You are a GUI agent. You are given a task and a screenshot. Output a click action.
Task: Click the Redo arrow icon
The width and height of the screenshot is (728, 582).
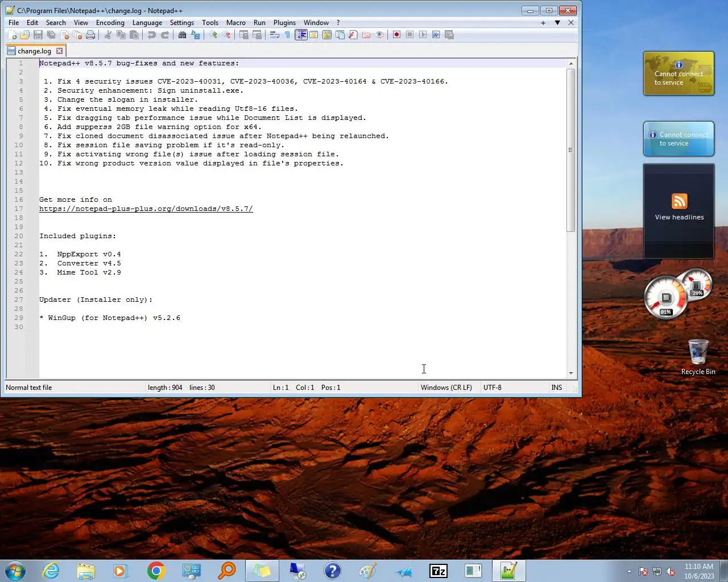point(165,35)
